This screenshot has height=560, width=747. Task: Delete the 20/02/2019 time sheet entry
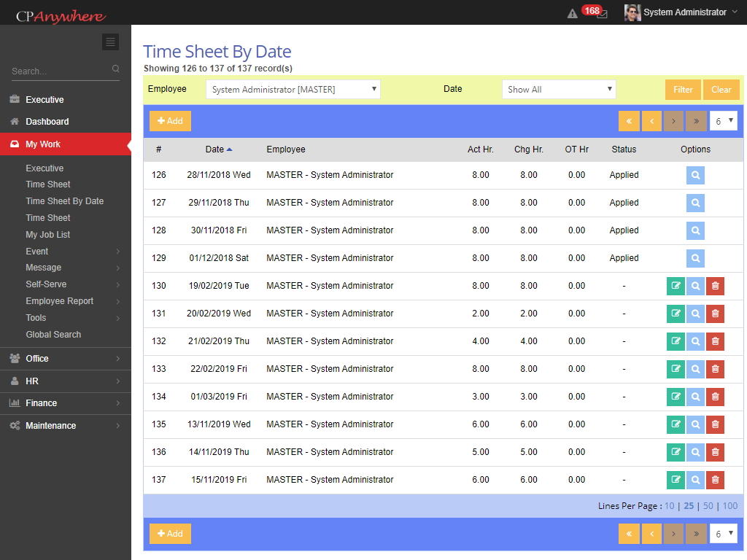[715, 314]
